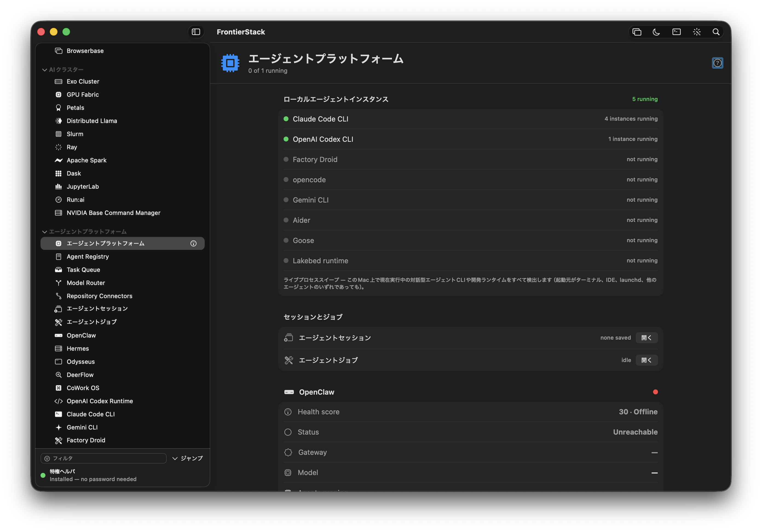Screen dimensions: 762x532
Task: Open Gemini CLI sidebar item
Action: pyautogui.click(x=122, y=427)
